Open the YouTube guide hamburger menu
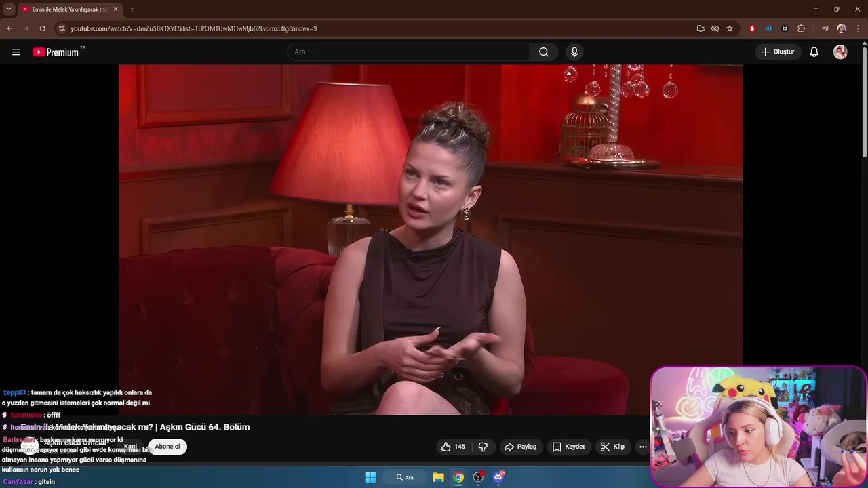 point(16,52)
